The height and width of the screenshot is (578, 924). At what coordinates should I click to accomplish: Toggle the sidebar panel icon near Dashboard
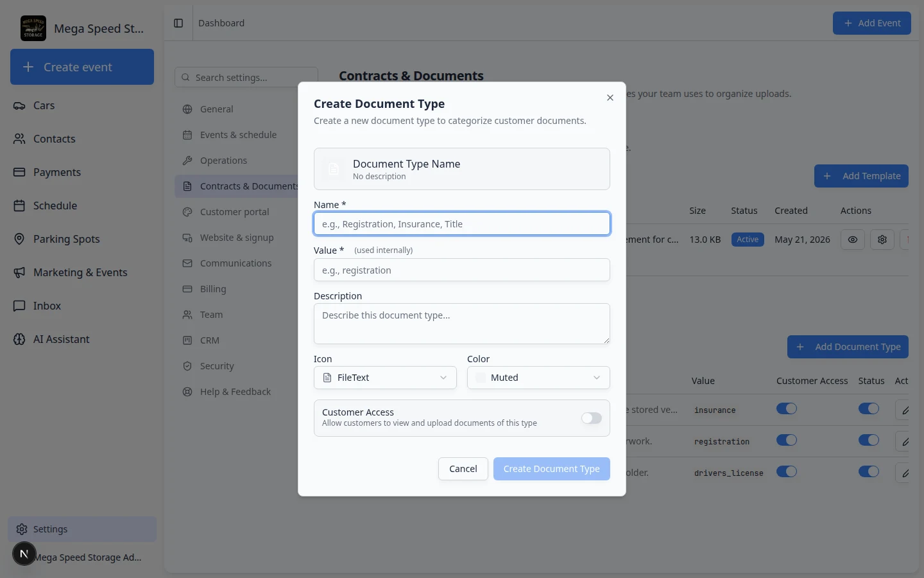pos(178,23)
